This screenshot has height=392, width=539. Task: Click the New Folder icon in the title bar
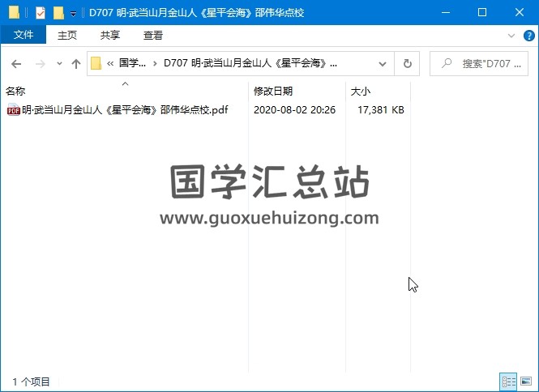58,13
